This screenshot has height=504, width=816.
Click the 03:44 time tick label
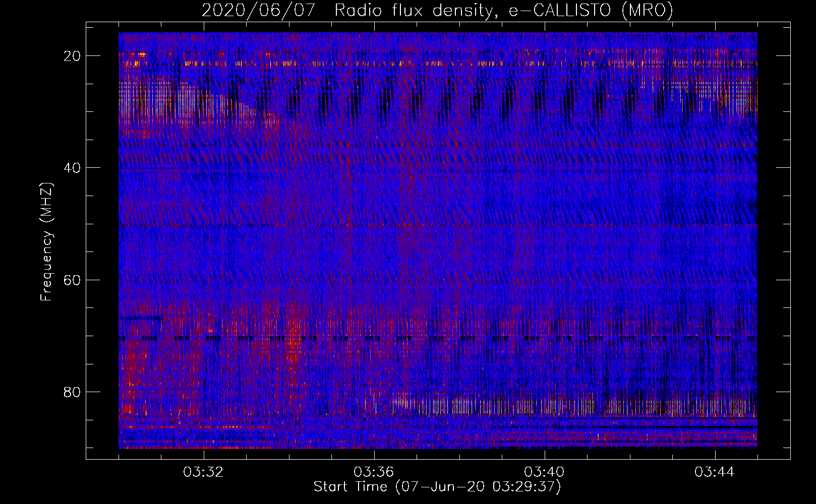click(715, 472)
